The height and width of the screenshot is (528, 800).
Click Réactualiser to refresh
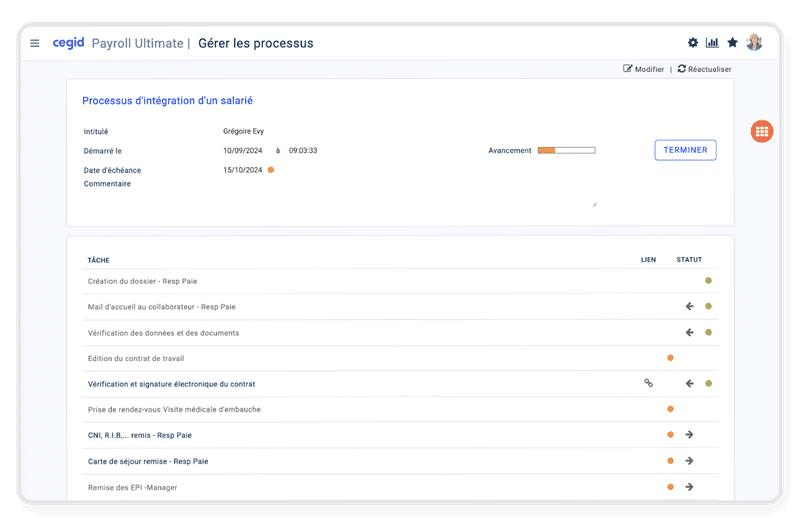pos(705,69)
